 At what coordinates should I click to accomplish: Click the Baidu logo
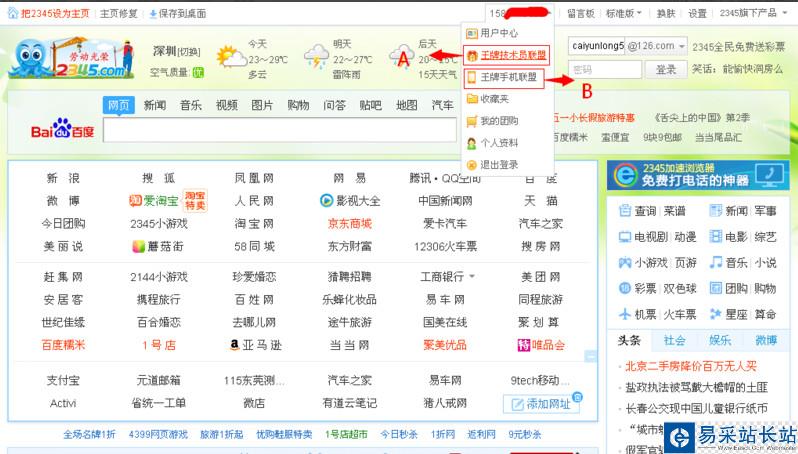[63, 129]
